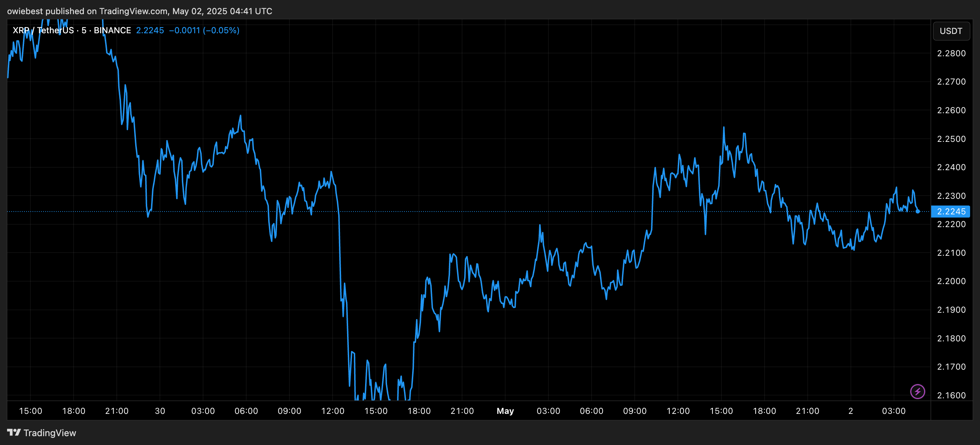Click the 2.2800 price axis label
Image resolution: width=980 pixels, height=445 pixels.
pyautogui.click(x=951, y=53)
